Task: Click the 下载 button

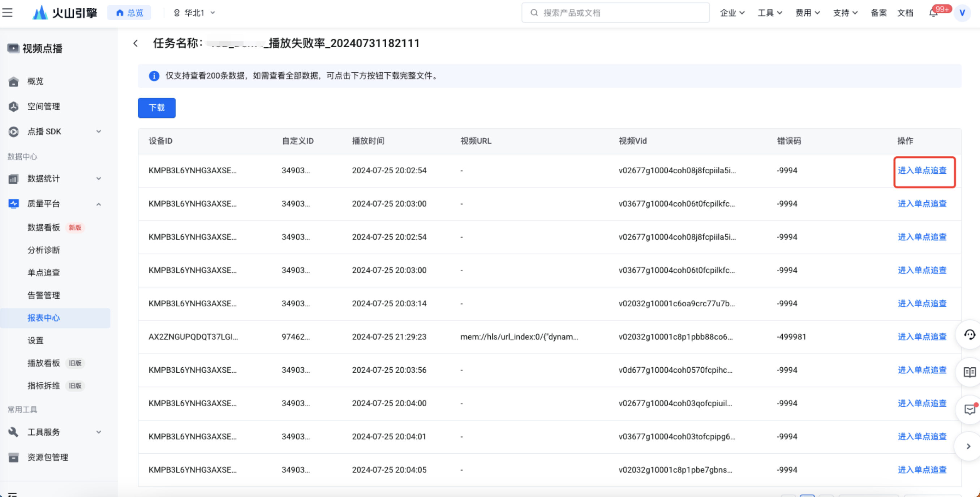Action: tap(156, 108)
